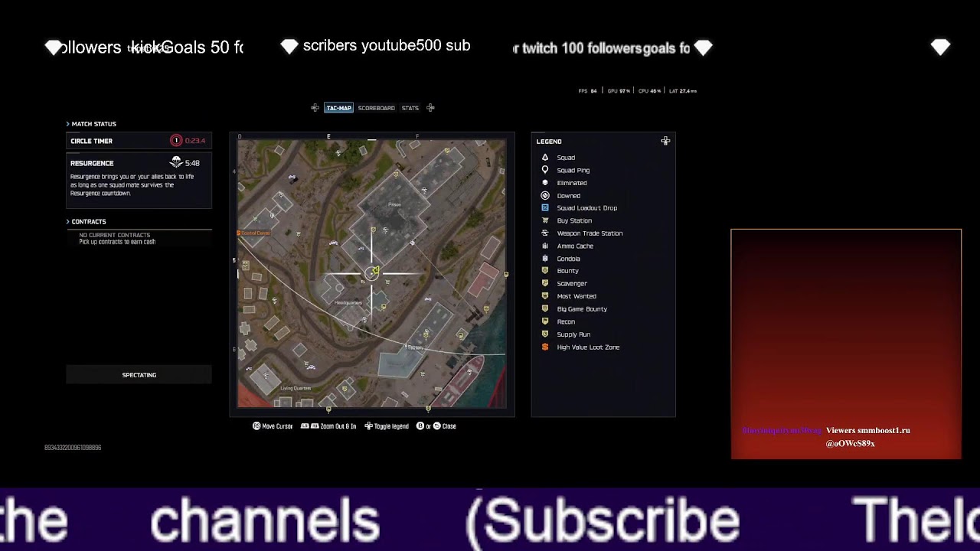Image resolution: width=980 pixels, height=551 pixels.
Task: Collapse the MATCH STATUS section
Action: point(91,124)
